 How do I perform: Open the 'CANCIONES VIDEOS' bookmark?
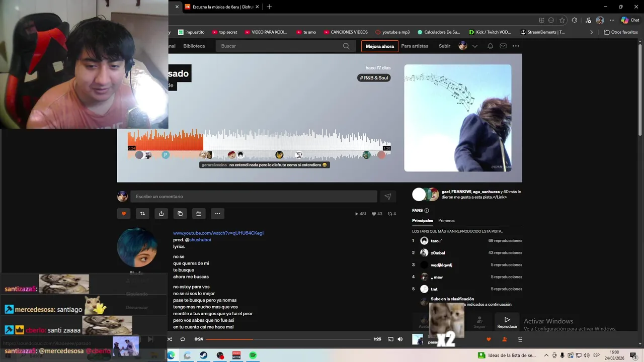point(345,32)
